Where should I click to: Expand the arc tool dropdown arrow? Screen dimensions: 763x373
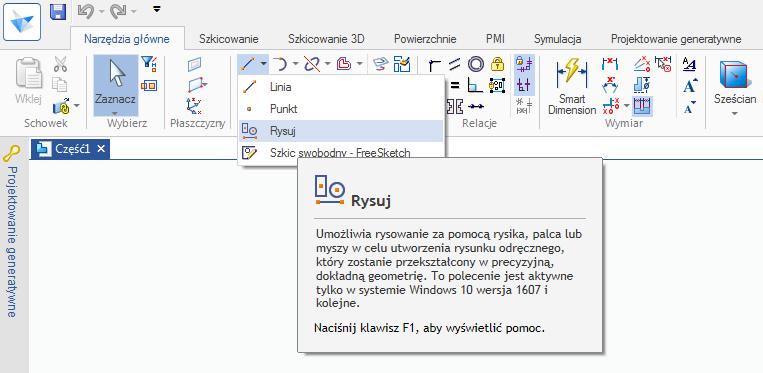click(296, 64)
